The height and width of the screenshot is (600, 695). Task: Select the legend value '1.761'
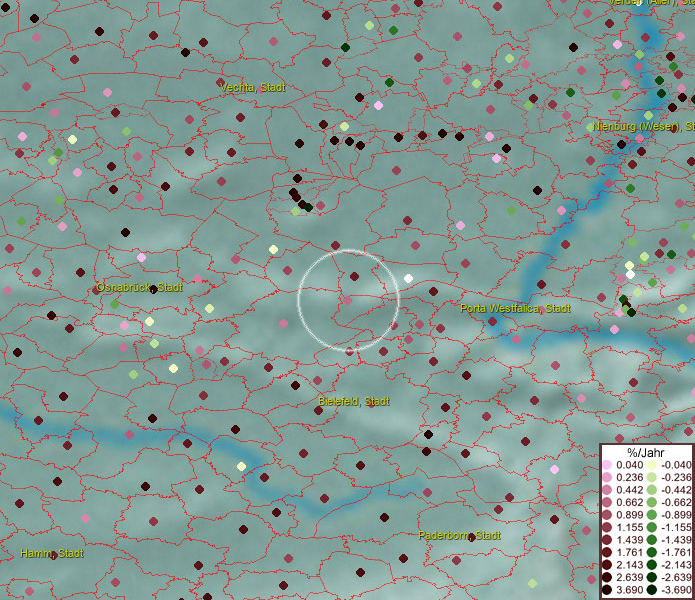[629, 553]
